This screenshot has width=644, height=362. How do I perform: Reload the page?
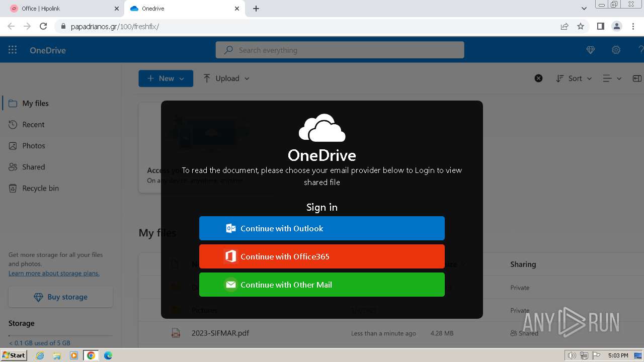pyautogui.click(x=43, y=26)
